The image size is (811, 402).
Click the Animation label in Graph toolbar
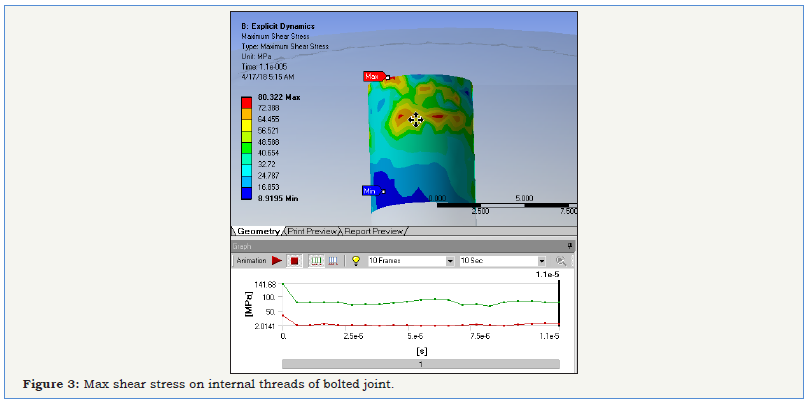pos(251,261)
